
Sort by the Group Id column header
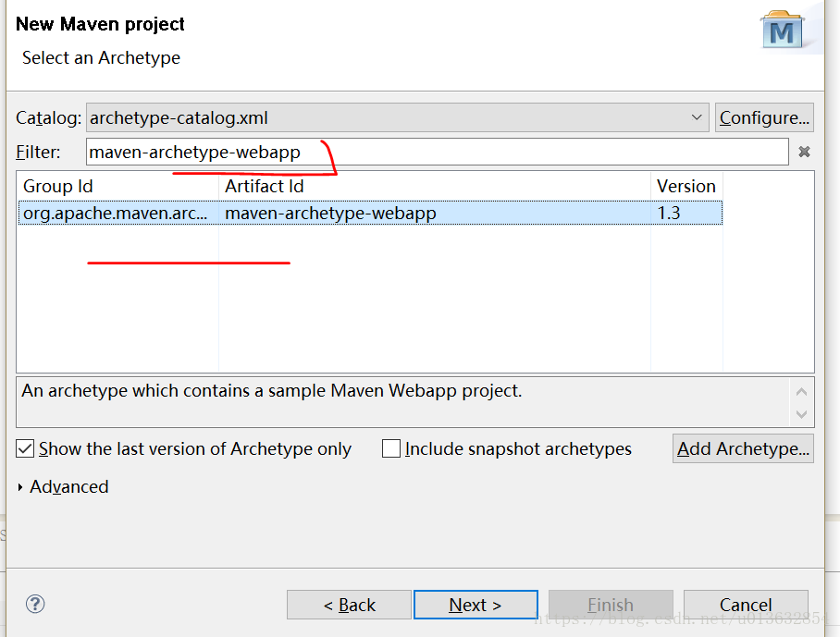(x=117, y=186)
